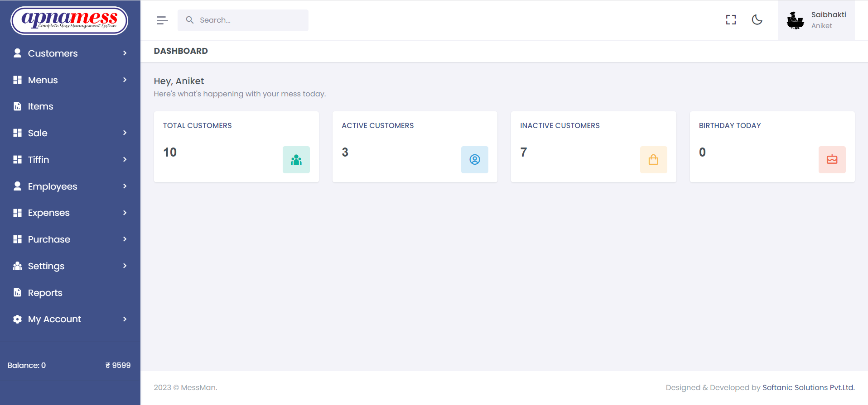Click the My Account gear icon
The width and height of the screenshot is (868, 405).
tap(17, 319)
